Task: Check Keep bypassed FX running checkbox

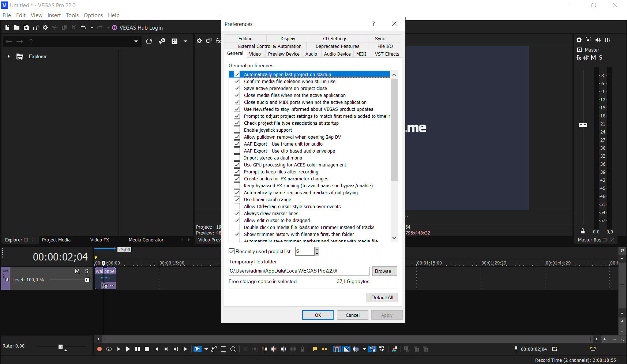Action: tap(237, 185)
